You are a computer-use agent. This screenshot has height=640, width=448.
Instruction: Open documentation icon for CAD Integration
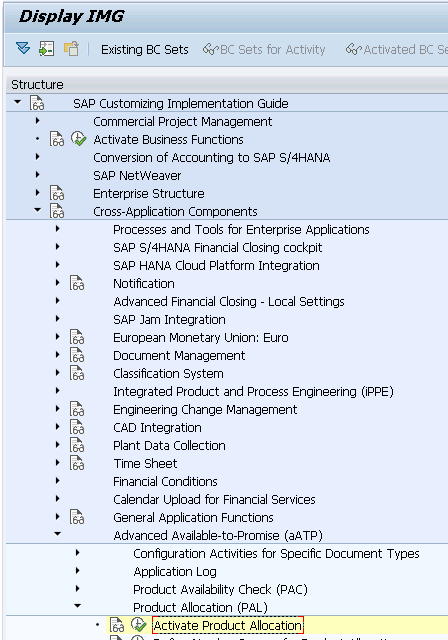pyautogui.click(x=77, y=427)
